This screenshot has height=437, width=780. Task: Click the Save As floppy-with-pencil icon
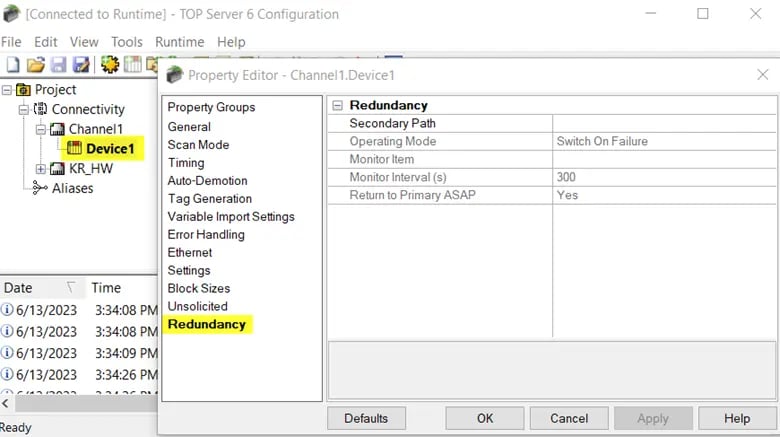[81, 65]
